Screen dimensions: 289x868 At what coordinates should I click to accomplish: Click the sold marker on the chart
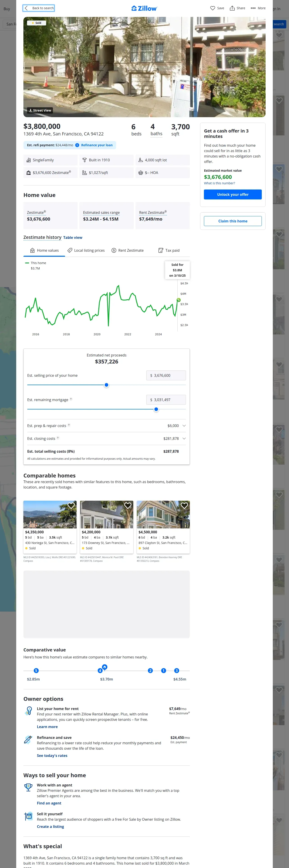click(x=179, y=300)
